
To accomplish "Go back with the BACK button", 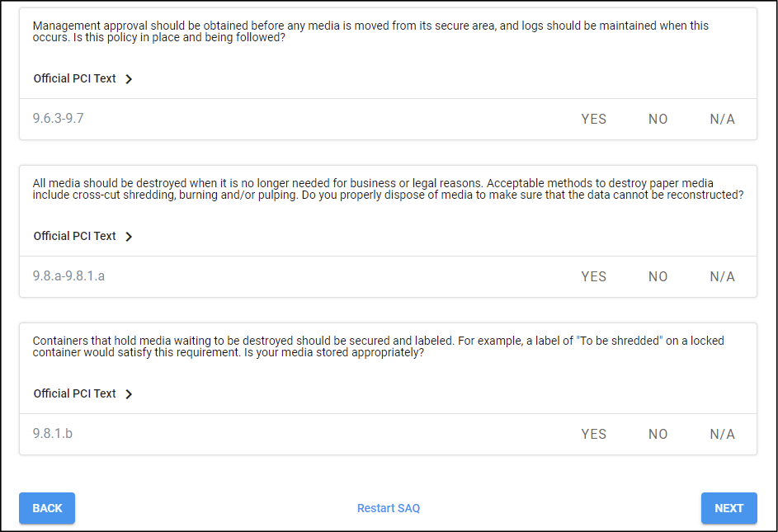I will [x=47, y=508].
